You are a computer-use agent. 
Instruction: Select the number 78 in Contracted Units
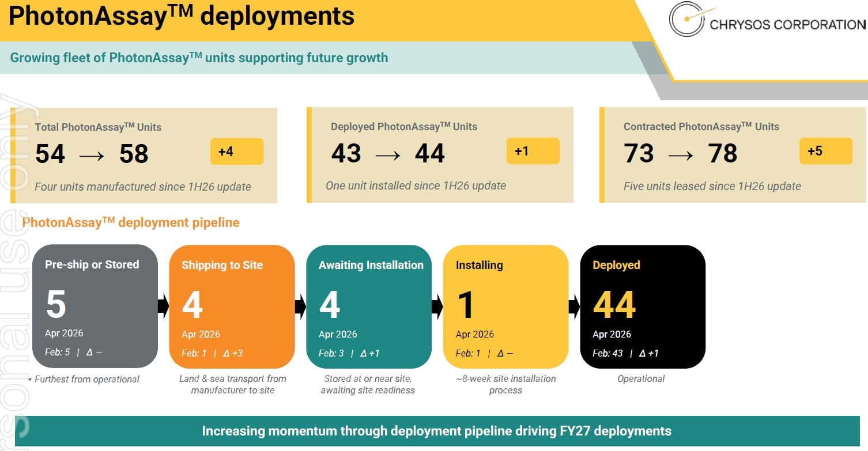pos(723,154)
